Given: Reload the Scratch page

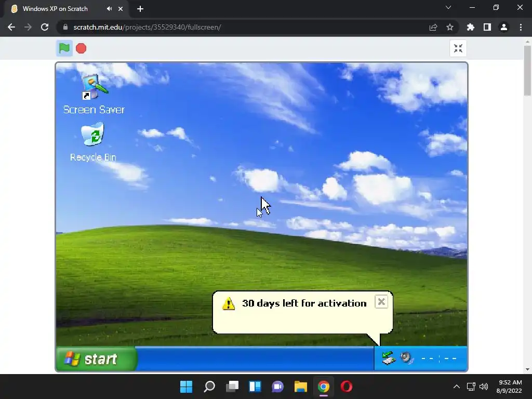Looking at the screenshot, I should point(45,27).
